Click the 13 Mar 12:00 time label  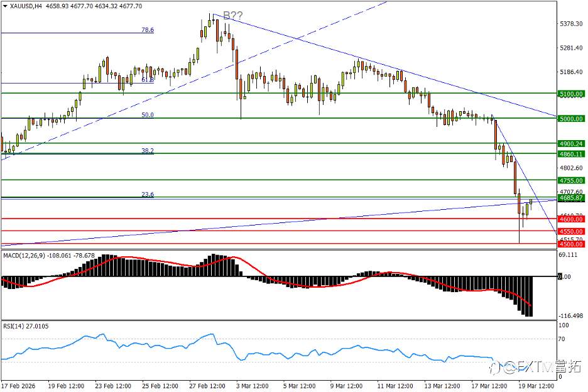pyautogui.click(x=442, y=386)
